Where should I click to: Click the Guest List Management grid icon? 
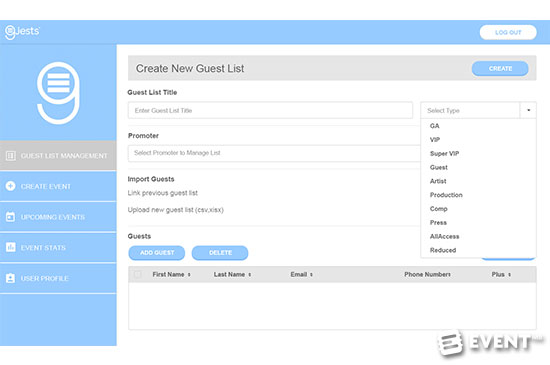pos(11,156)
